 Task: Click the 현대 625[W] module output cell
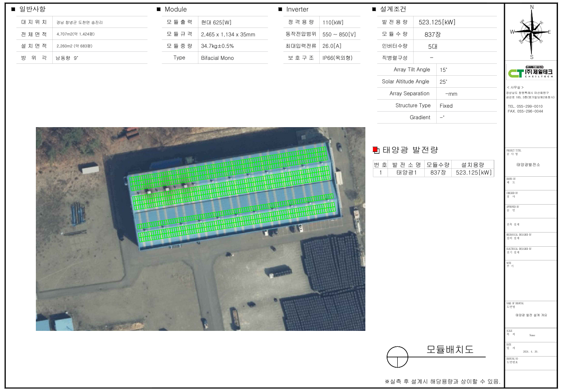(216, 23)
